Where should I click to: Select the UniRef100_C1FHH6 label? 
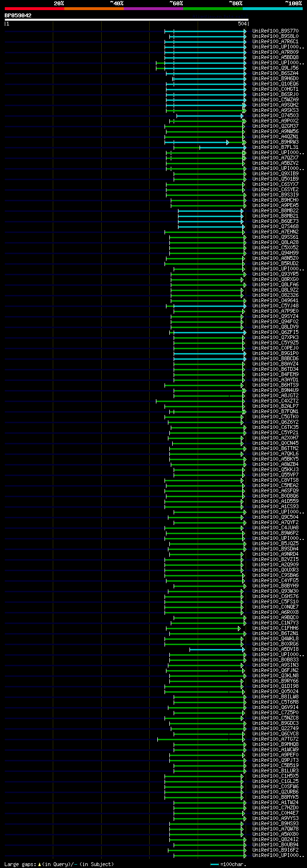276,628
